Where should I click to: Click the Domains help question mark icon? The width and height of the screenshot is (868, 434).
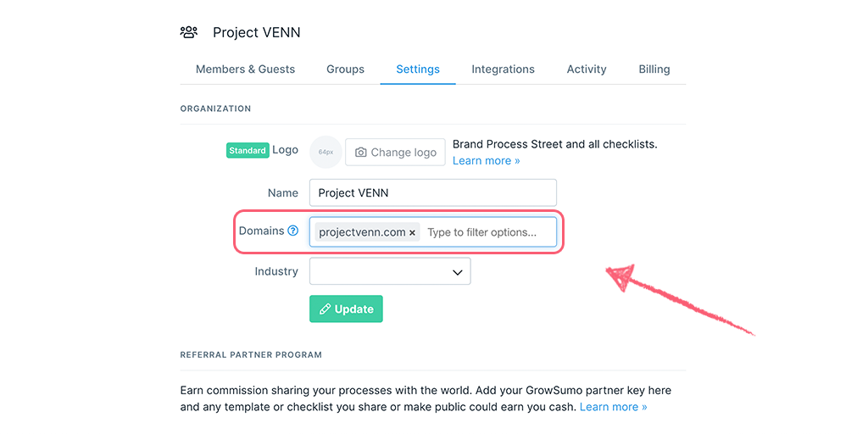tap(292, 231)
